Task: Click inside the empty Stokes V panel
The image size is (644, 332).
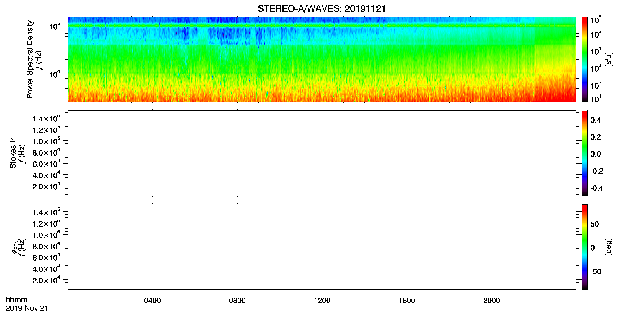Action: coord(322,153)
